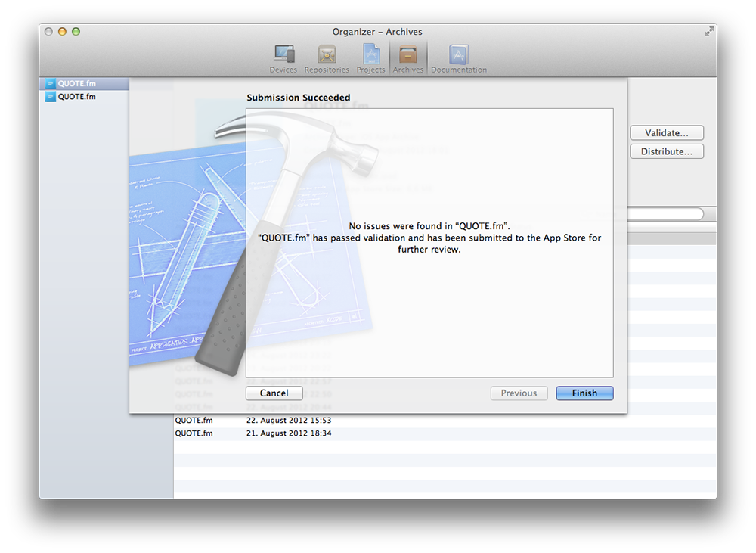Click the Devices label under its toolbar icon
Image resolution: width=756 pixels, height=553 pixels.
pos(283,69)
